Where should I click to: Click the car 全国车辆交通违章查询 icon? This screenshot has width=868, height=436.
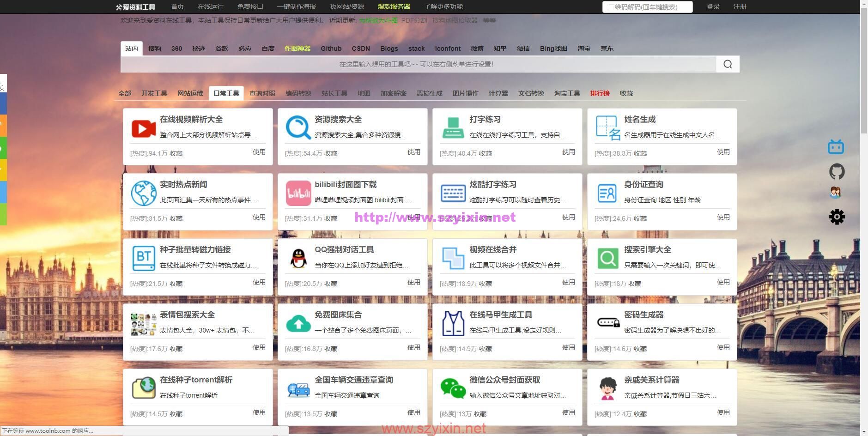[298, 389]
